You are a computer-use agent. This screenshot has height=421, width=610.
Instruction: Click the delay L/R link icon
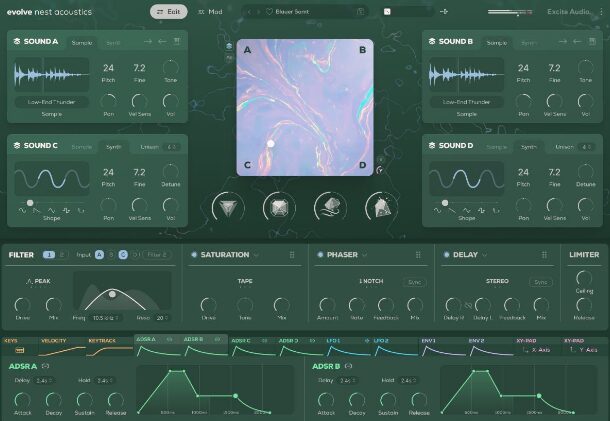(468, 305)
